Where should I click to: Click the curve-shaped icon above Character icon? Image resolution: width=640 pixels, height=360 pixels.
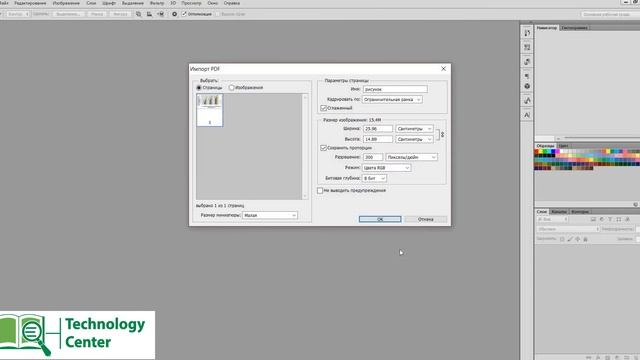[527, 100]
